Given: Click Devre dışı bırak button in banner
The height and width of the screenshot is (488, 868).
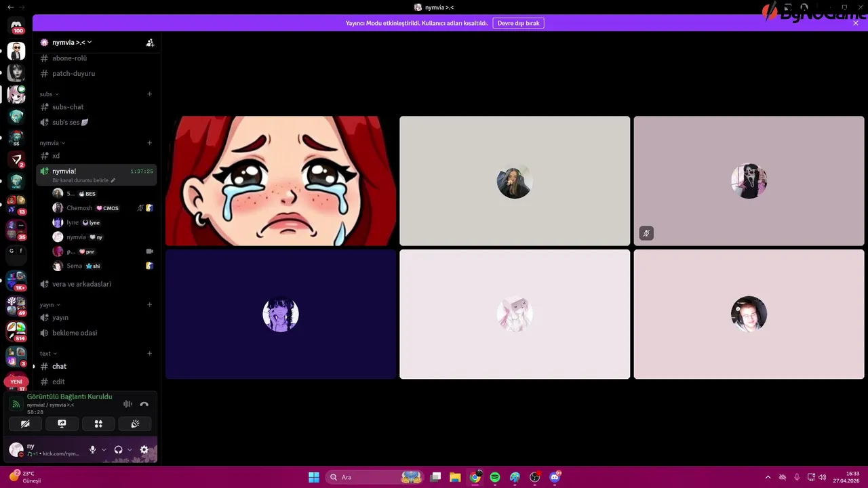Looking at the screenshot, I should coord(518,23).
